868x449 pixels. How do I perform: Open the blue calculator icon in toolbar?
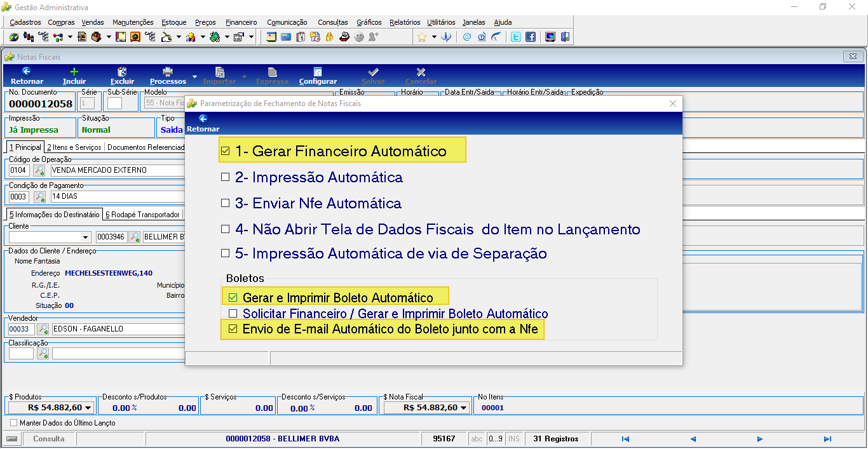pyautogui.click(x=286, y=37)
